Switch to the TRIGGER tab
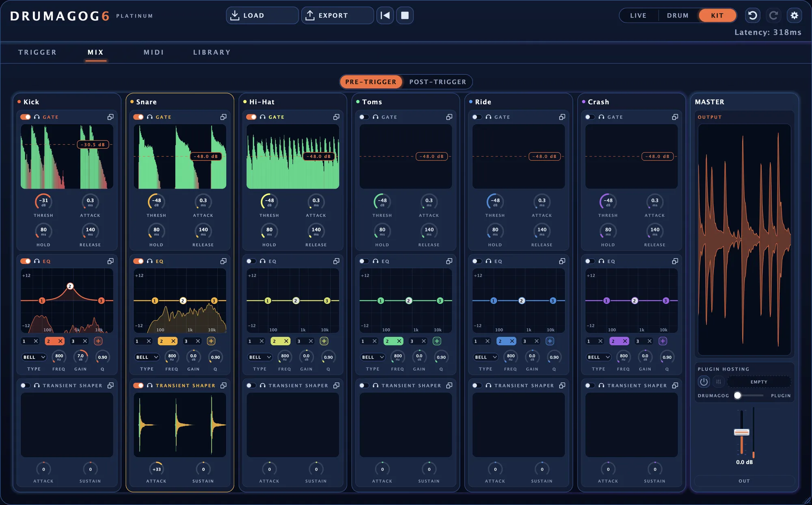 (x=37, y=52)
